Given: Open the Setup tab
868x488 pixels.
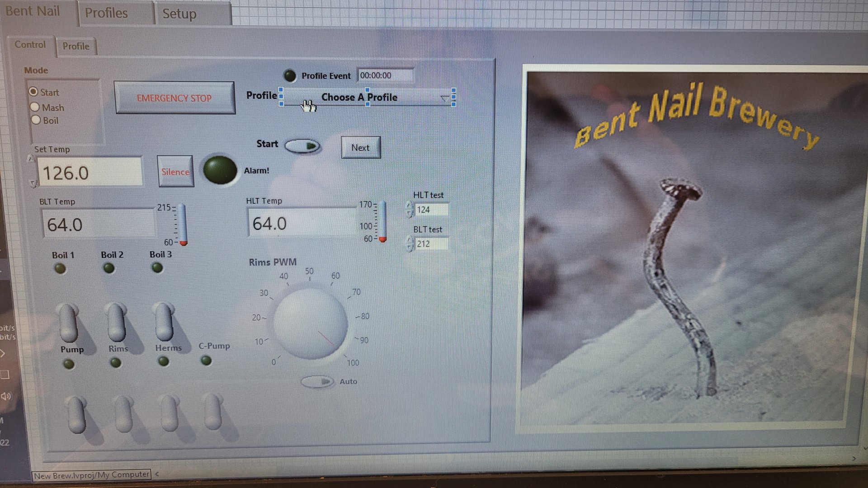Looking at the screenshot, I should pyautogui.click(x=179, y=14).
